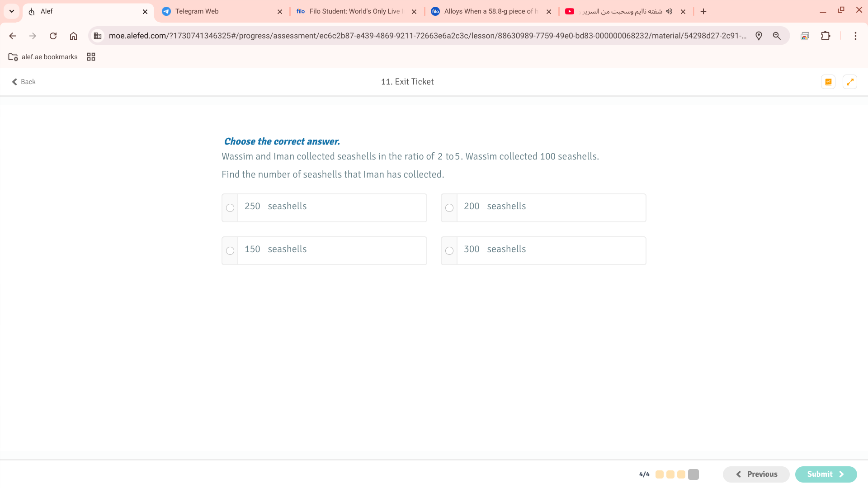The width and height of the screenshot is (868, 488).
Task: Reload the current page
Action: [x=53, y=36]
